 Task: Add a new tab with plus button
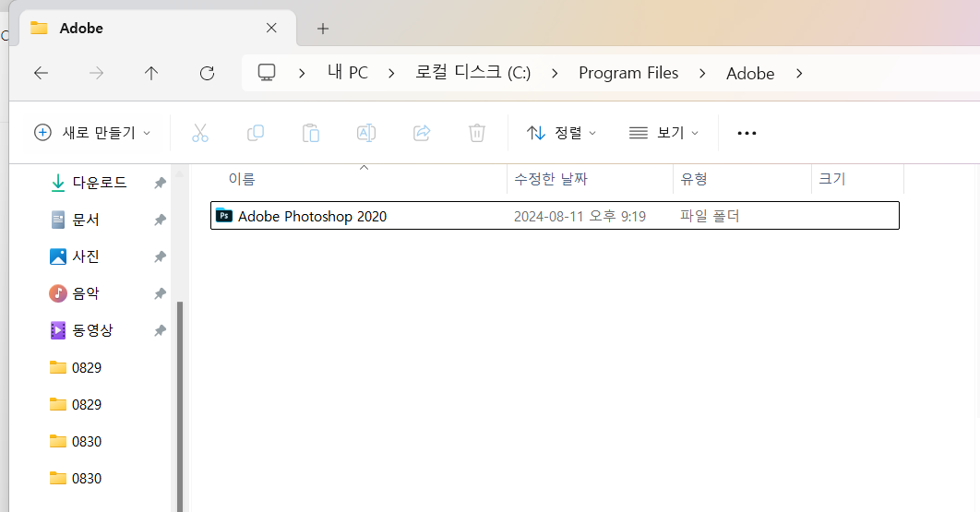322,28
